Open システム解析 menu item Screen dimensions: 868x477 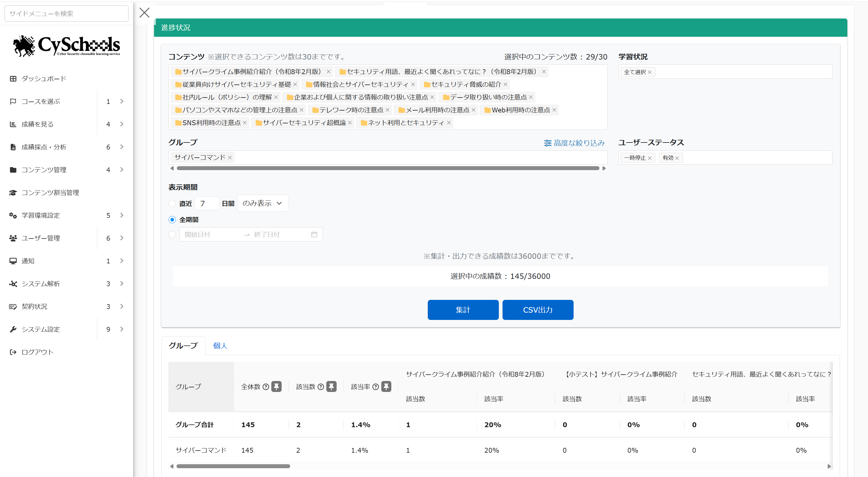pos(41,284)
